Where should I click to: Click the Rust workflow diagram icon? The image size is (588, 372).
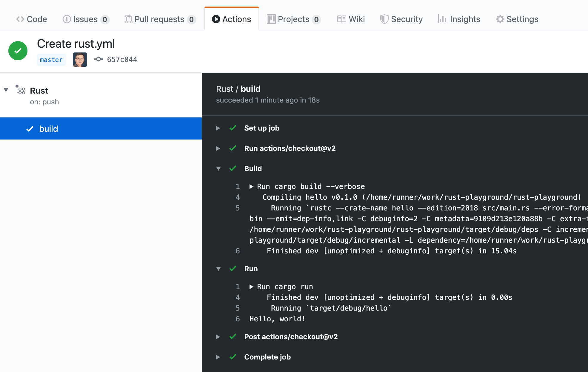point(20,89)
